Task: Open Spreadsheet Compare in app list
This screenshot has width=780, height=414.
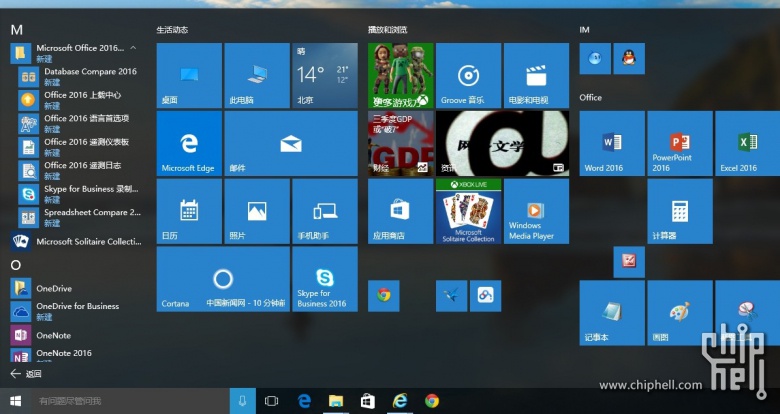Action: click(81, 217)
